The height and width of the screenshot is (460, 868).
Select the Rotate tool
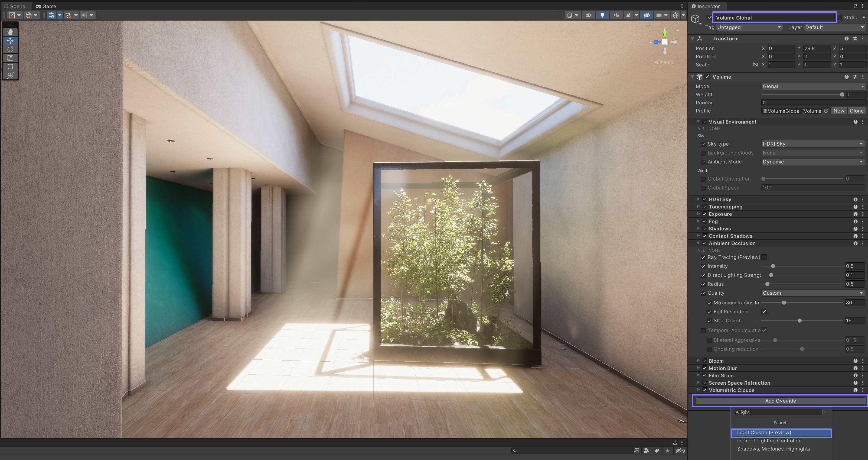10,49
